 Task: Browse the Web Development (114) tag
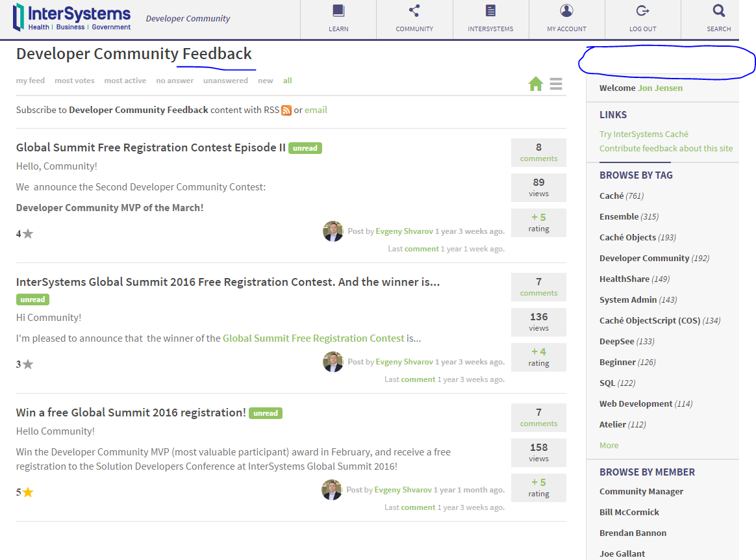[x=646, y=403]
